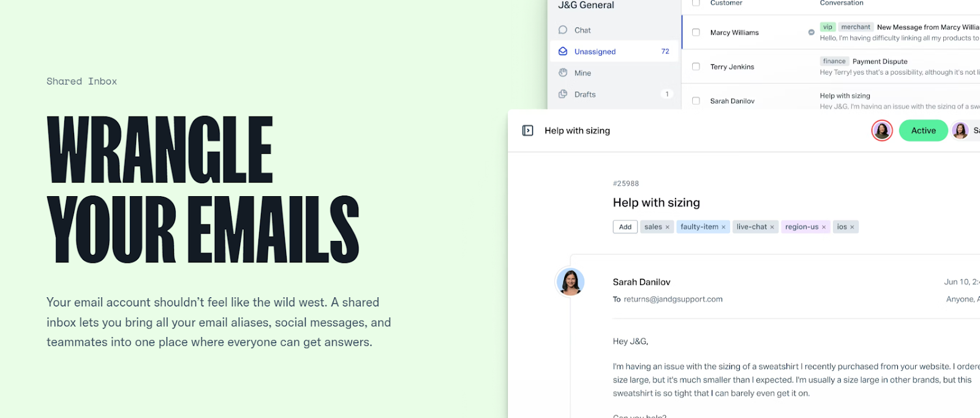Tick the Sarah Danilov conversation checkbox

(696, 101)
